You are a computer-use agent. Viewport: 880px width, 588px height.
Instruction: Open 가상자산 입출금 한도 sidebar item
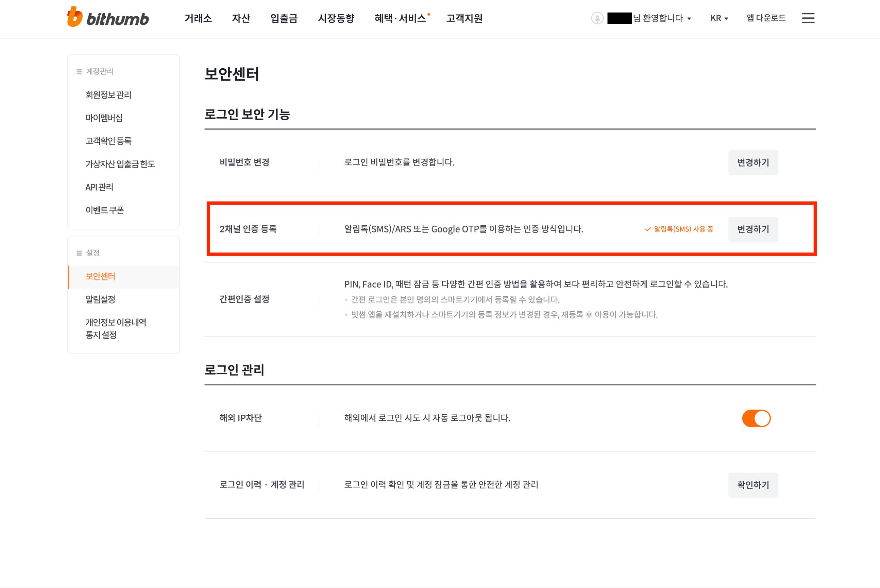(x=120, y=164)
